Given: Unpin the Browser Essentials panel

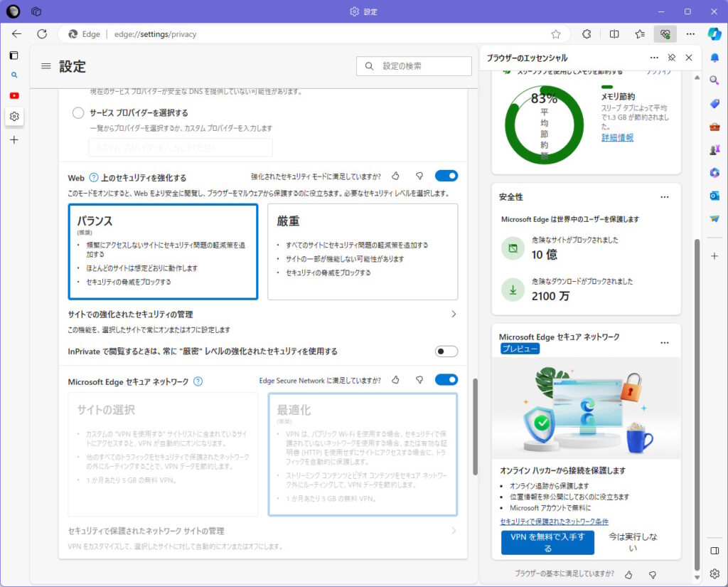Looking at the screenshot, I should tap(671, 58).
